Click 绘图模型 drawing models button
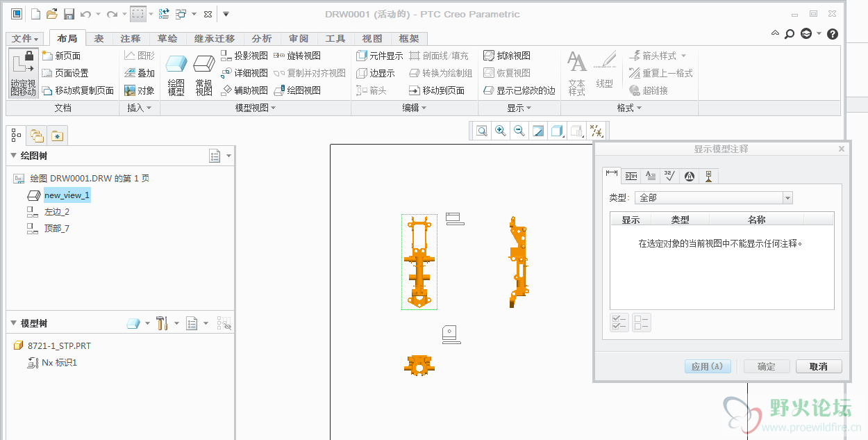868x440 pixels. click(x=176, y=75)
